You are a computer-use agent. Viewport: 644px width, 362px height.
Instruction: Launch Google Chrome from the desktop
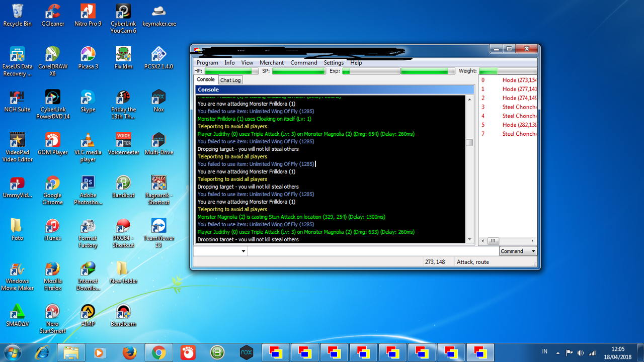(x=52, y=190)
